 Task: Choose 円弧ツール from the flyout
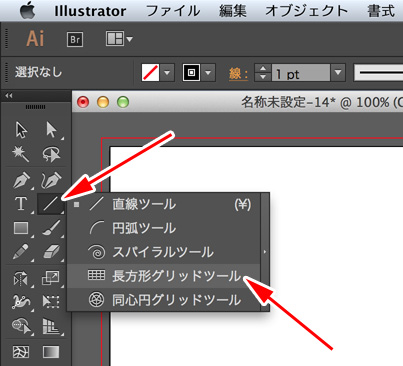[x=164, y=228]
